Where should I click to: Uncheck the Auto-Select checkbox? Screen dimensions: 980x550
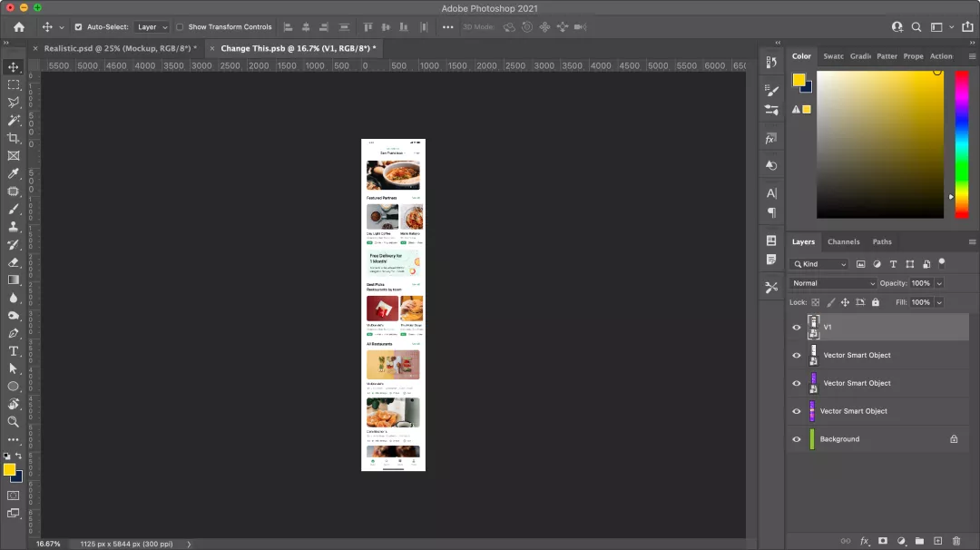coord(78,27)
